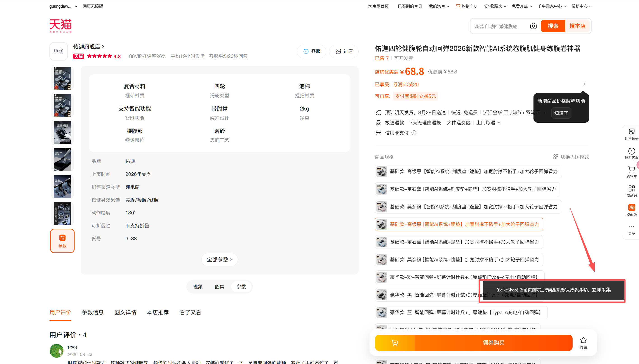Open the 佑迦旗舰店 store link
The image size is (639, 364).
(89, 47)
